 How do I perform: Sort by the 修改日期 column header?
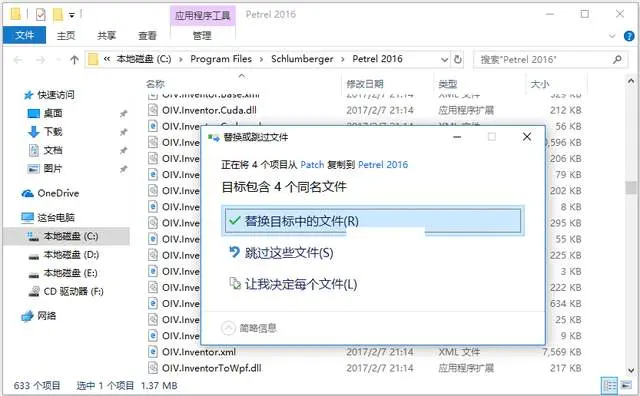[365, 84]
